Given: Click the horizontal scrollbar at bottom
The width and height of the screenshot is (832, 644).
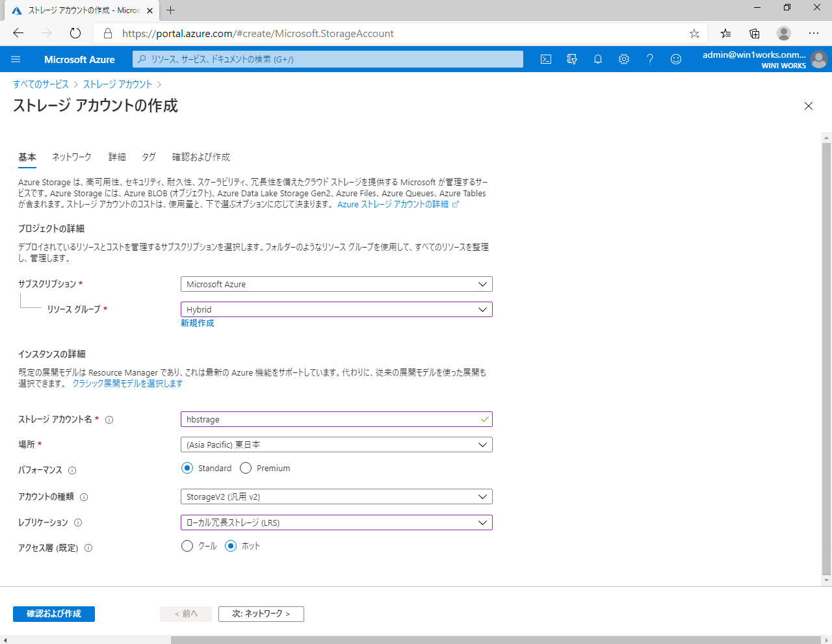Looking at the screenshot, I should tap(495, 640).
